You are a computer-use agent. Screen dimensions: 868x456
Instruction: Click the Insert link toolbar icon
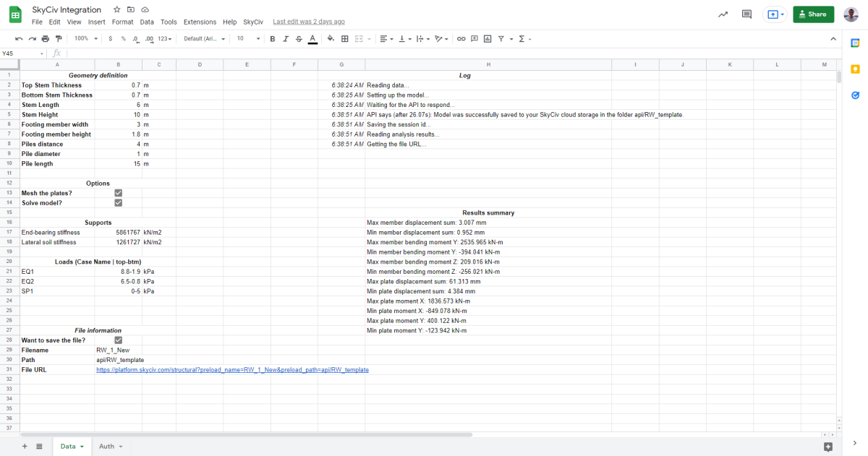[x=461, y=39]
